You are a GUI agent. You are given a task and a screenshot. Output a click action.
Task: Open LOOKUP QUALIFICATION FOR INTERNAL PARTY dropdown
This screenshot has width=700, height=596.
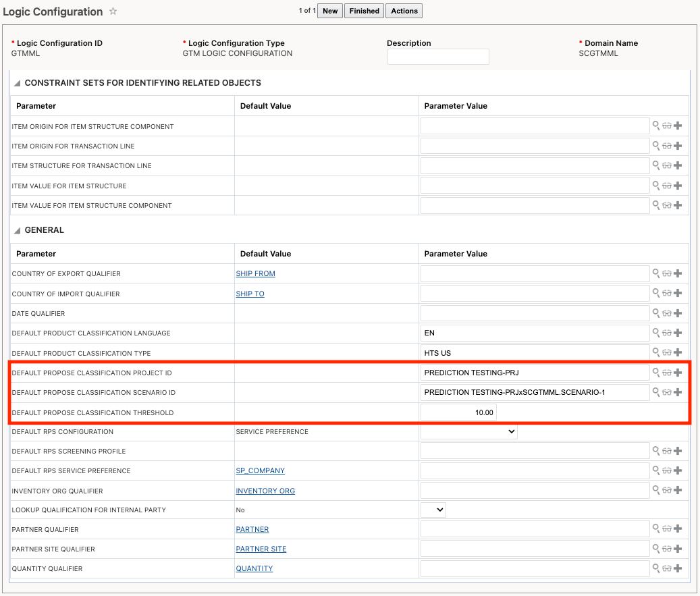point(433,510)
